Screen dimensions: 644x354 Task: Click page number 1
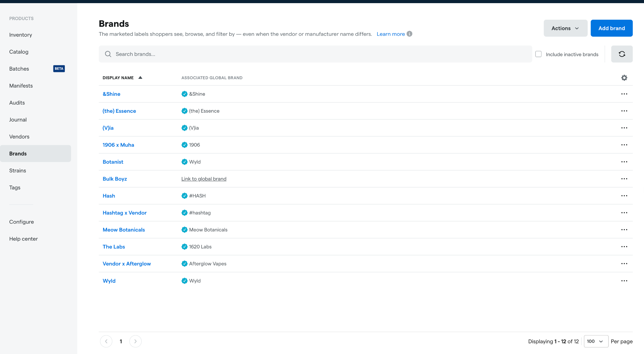[x=121, y=341]
